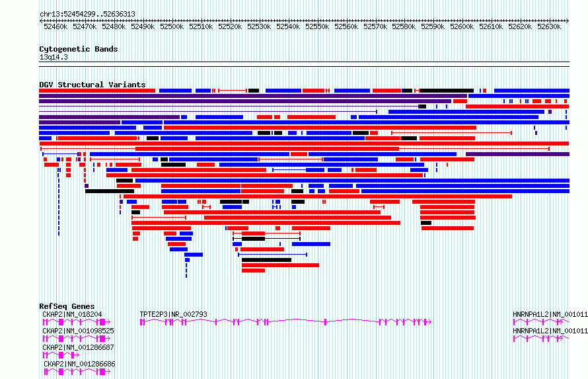The image size is (588, 379).
Task: Select the 52520k ruler tick label
Action: (230, 27)
